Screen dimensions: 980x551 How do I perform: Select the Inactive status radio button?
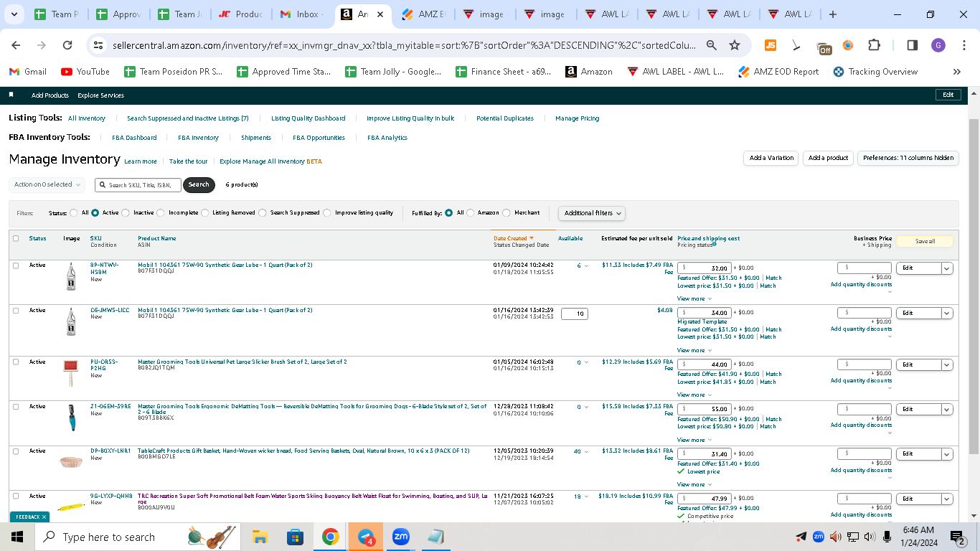click(126, 213)
